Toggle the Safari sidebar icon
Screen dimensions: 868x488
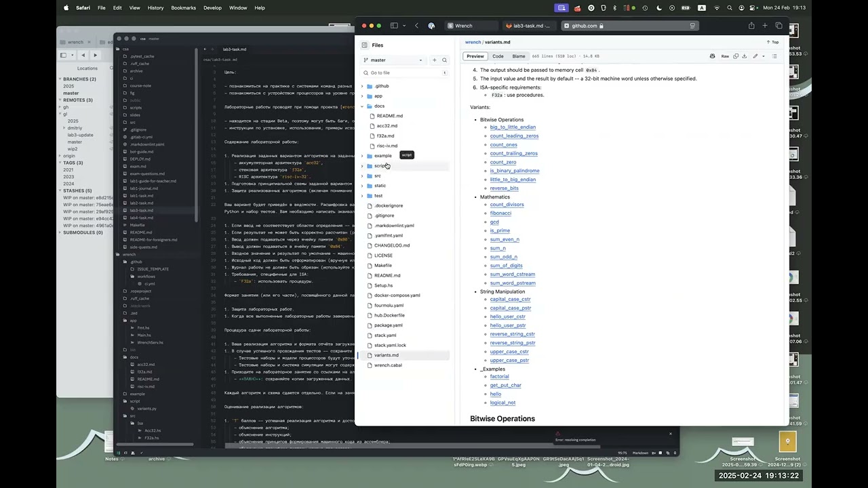click(x=393, y=26)
